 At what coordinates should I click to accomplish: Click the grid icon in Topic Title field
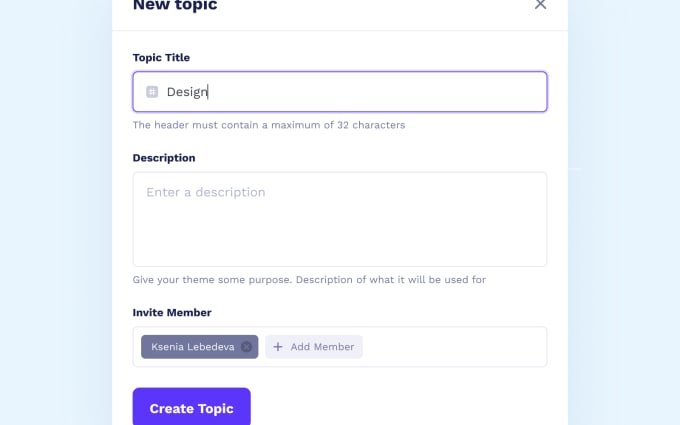pos(152,92)
